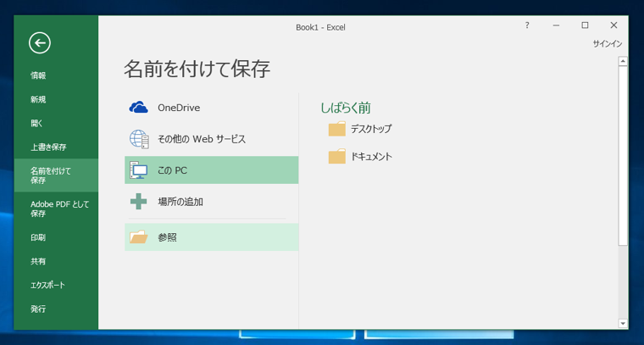The width and height of the screenshot is (644, 345).
Task: Open recent folder ドキュメント
Action: (x=371, y=157)
